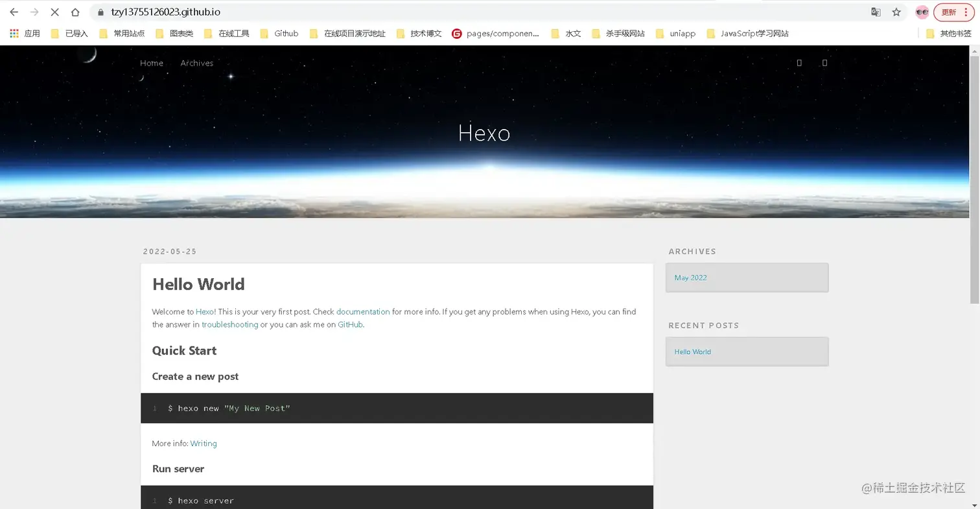Click the Hexo site title

pyautogui.click(x=484, y=133)
